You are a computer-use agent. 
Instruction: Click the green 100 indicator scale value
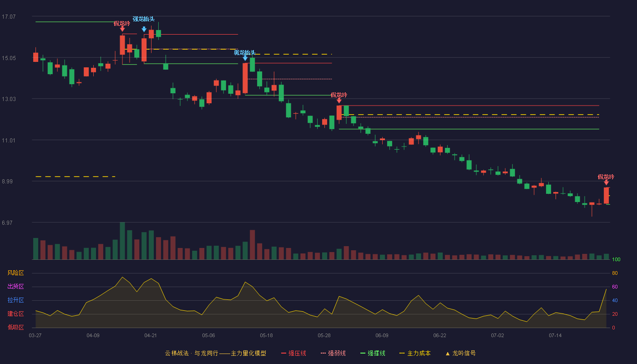[x=616, y=260]
